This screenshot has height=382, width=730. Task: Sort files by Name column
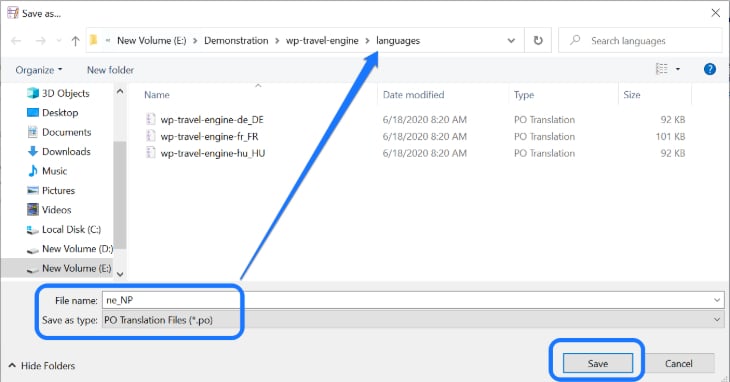click(156, 95)
